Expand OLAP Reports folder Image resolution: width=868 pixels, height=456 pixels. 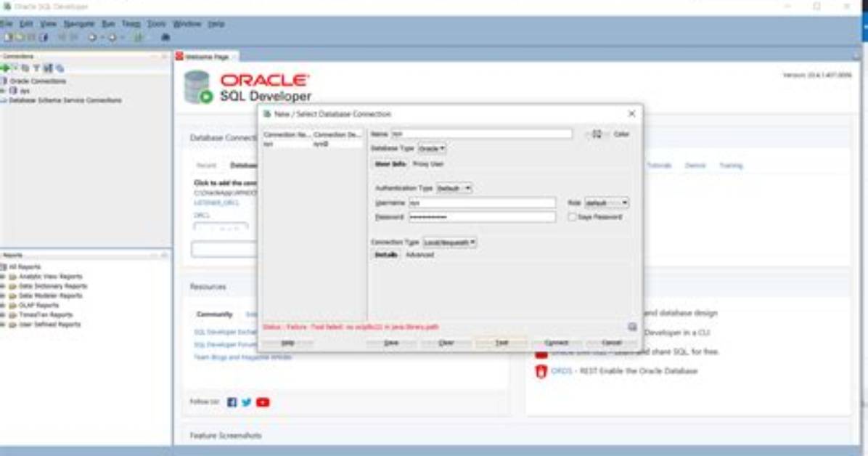click(x=3, y=305)
